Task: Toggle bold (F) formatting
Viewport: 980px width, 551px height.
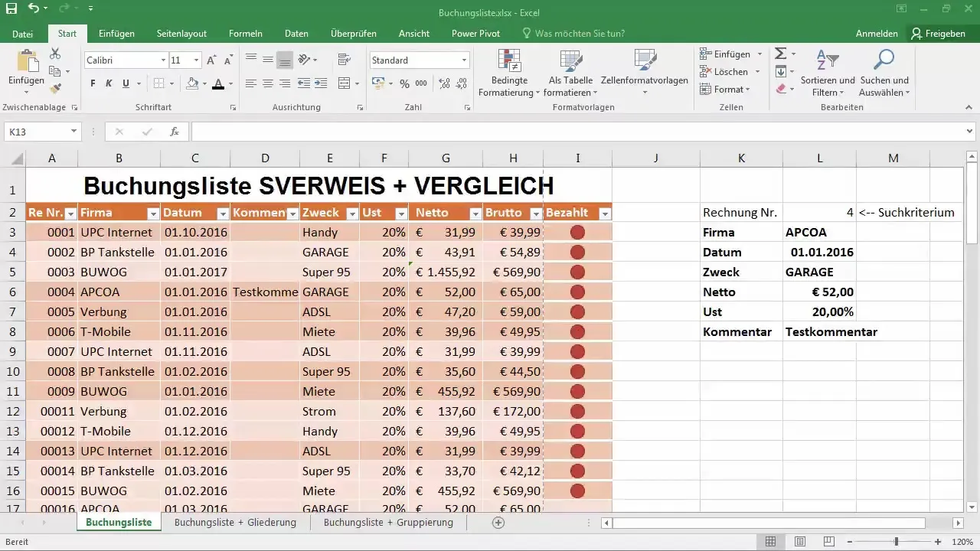Action: pos(93,83)
